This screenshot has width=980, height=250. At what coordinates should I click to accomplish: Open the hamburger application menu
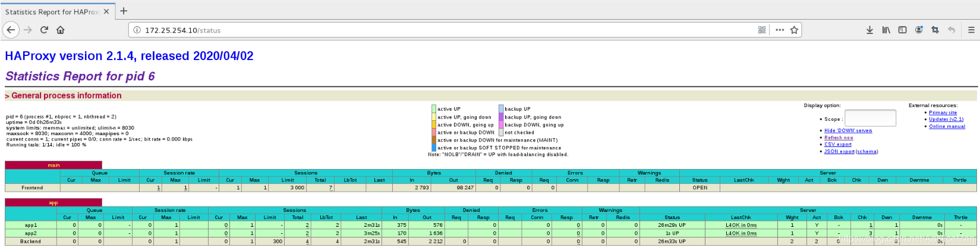pos(972,30)
